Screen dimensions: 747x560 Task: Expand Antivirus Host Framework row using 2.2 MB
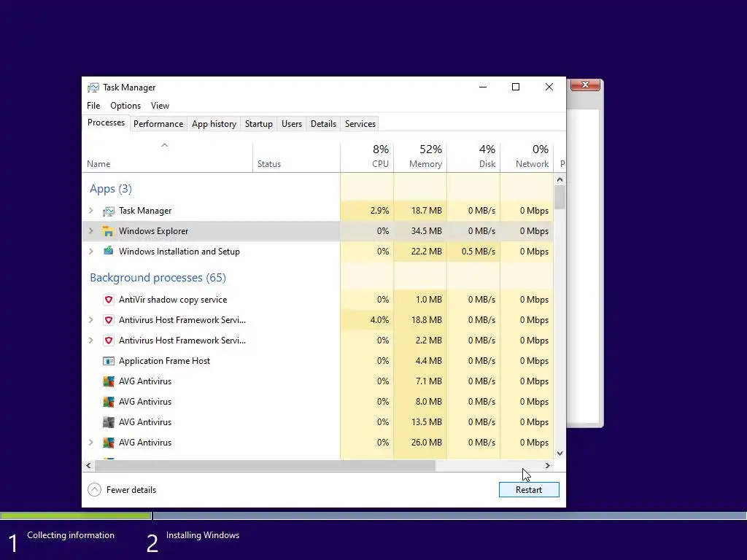point(91,341)
